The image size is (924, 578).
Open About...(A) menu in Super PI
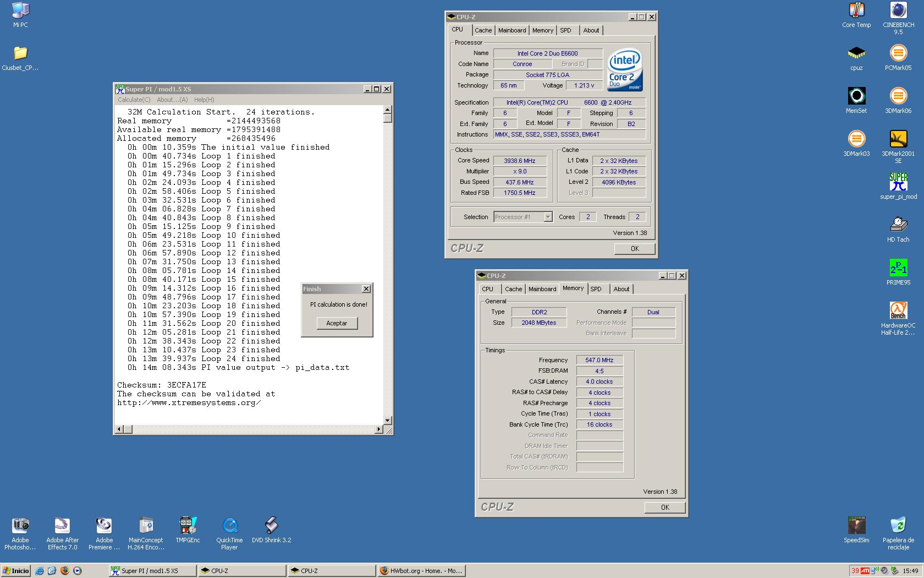[x=172, y=100]
